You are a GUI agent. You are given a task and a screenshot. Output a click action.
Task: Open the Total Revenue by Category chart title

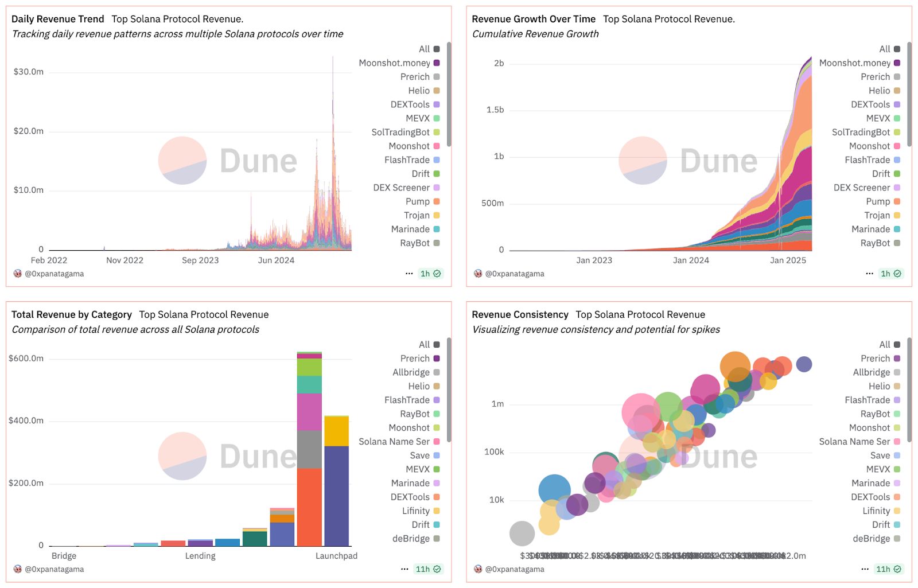tap(72, 314)
